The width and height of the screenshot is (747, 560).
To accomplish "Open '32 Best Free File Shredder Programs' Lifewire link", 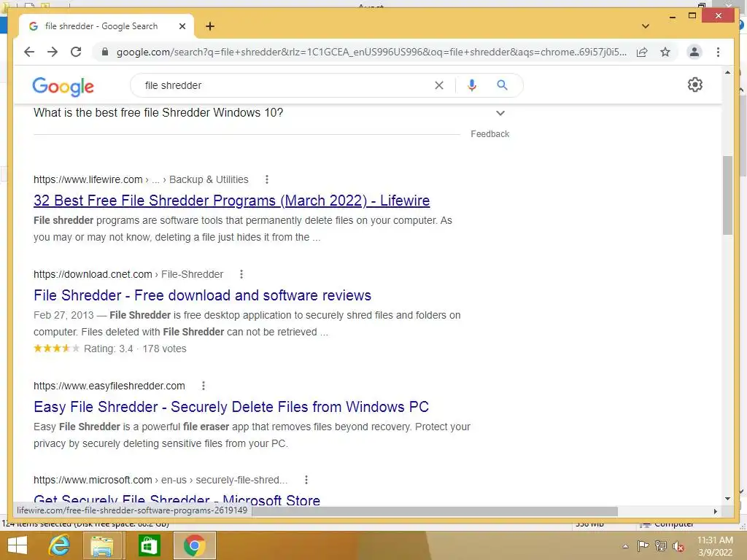I will (x=231, y=201).
